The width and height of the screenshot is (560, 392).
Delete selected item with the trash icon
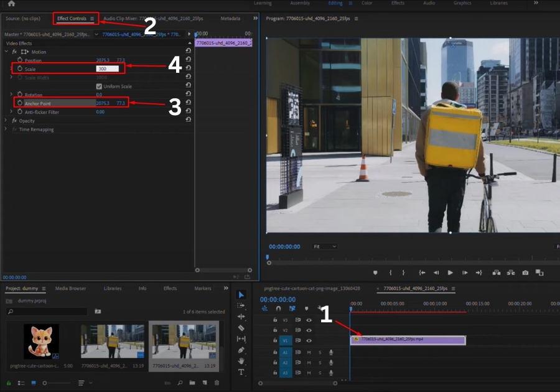click(217, 383)
